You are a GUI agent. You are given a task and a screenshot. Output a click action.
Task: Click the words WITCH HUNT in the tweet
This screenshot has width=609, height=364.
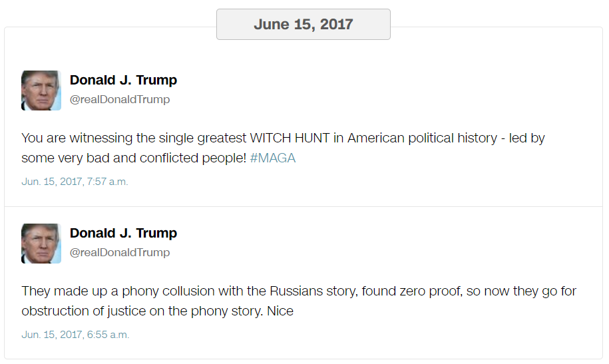pyautogui.click(x=290, y=138)
